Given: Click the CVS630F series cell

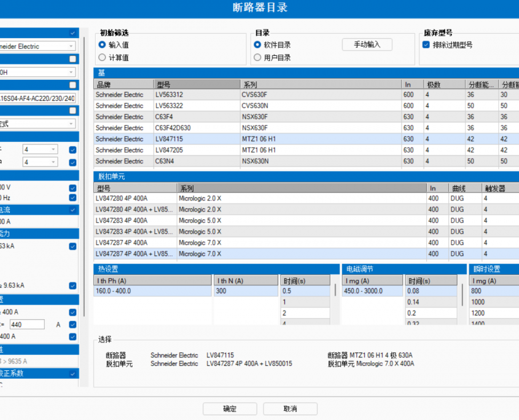Looking at the screenshot, I should 321,95.
